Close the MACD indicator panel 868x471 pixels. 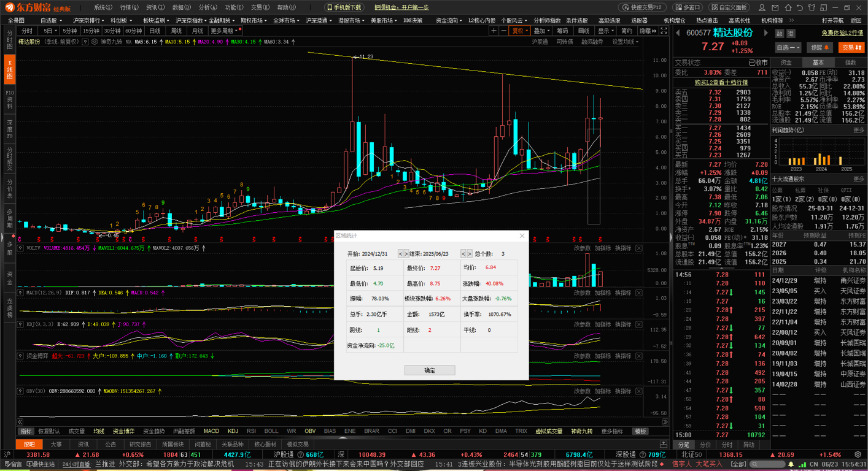click(x=639, y=293)
